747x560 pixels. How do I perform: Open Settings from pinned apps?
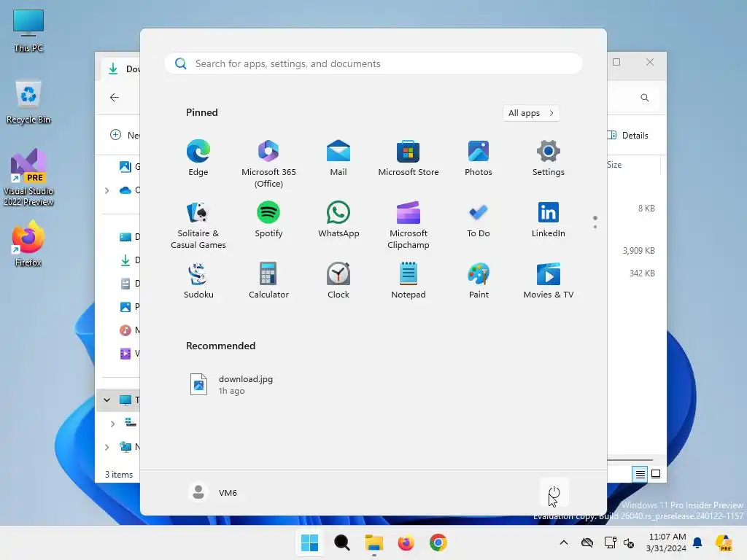[x=549, y=158]
